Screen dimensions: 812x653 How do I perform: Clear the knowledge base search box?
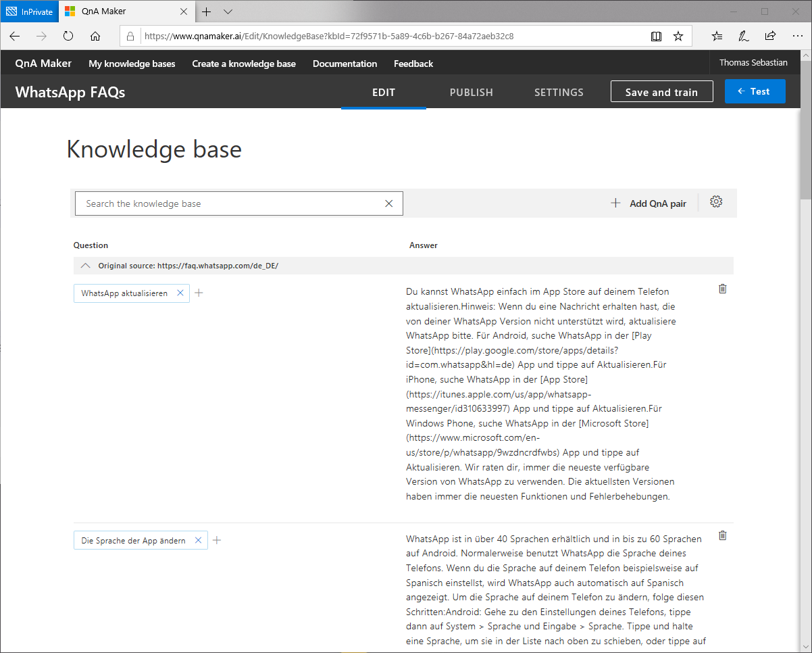coord(388,203)
